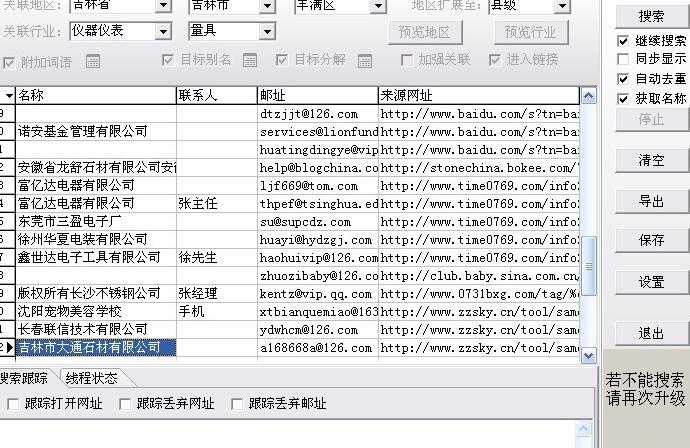Select 鑫世达电子工具有限公司 cell
This screenshot has width=690, height=448.
pyautogui.click(x=96, y=257)
